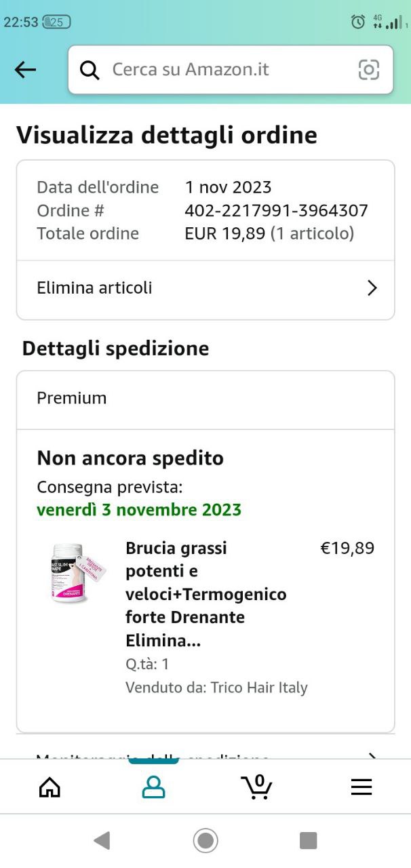Click the Premium shipping label
The image size is (411, 868).
[x=71, y=398]
